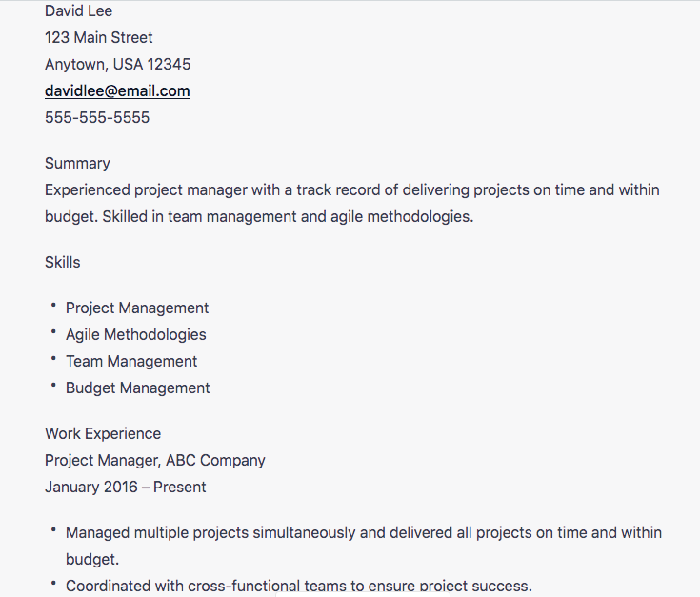
Task: Select the Budget Management skill item
Action: coord(137,388)
